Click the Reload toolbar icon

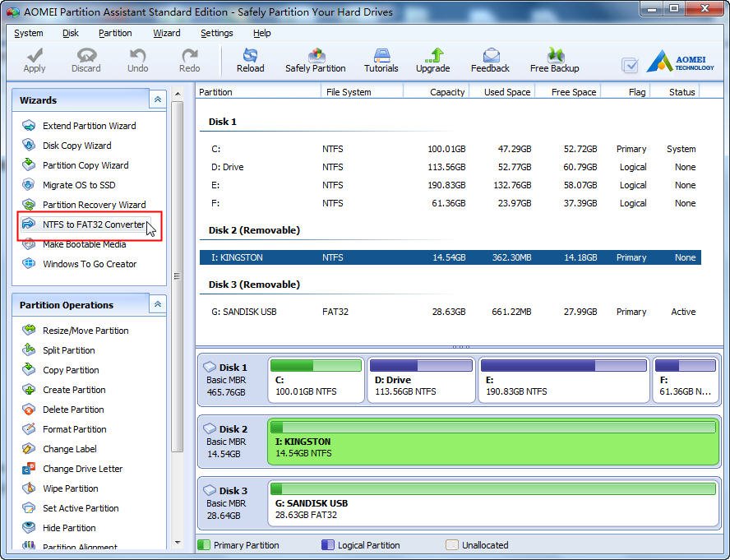tap(250, 56)
